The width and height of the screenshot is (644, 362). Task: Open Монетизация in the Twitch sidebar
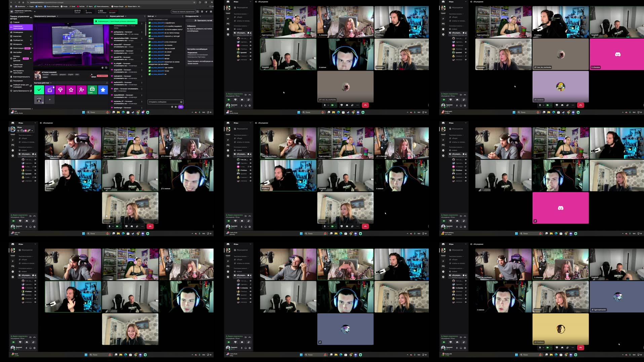[x=18, y=48]
